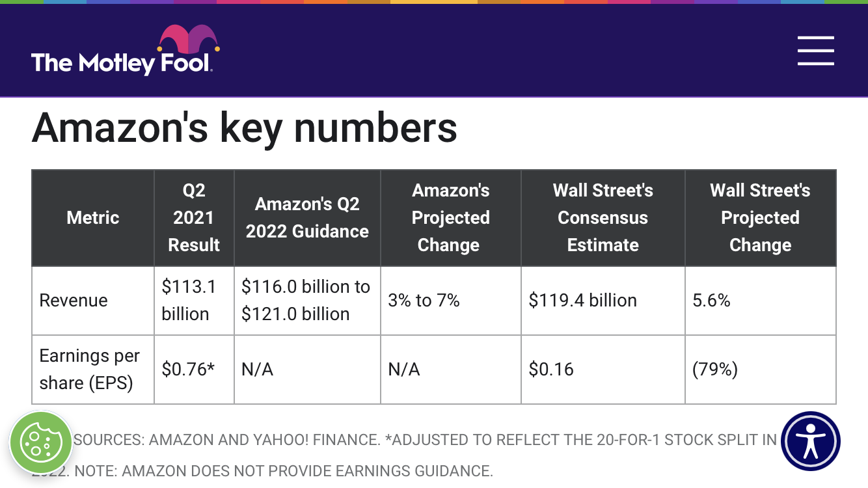The image size is (868, 488).
Task: Click the Amazon's key numbers heading
Action: point(245,128)
